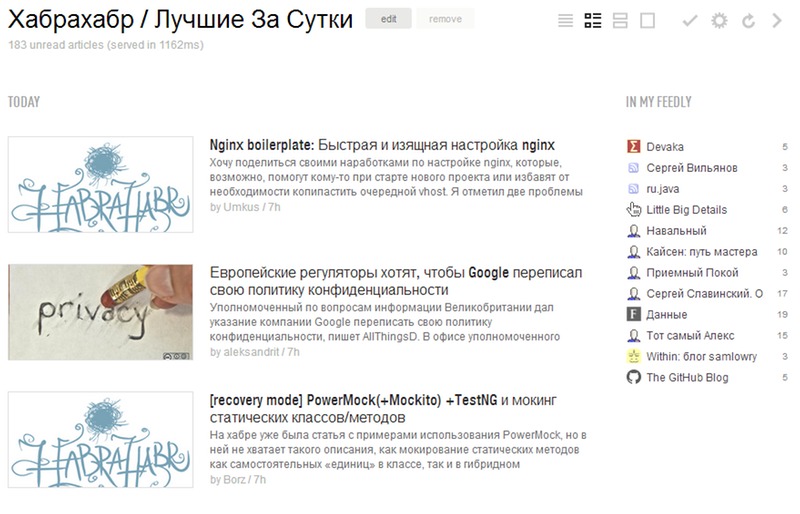Open the Devaka feed
The height and width of the screenshot is (514, 800).
coord(665,147)
